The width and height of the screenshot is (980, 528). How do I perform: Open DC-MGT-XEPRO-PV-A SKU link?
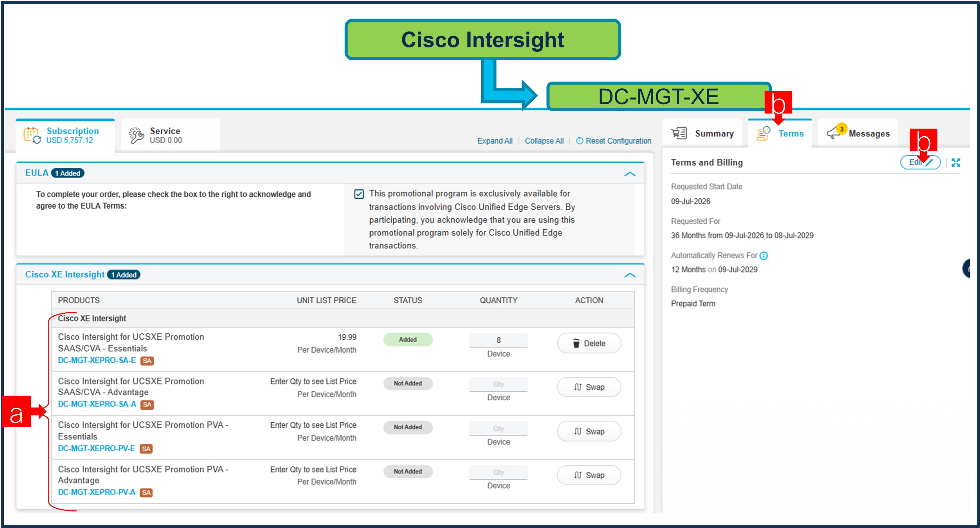pos(96,492)
